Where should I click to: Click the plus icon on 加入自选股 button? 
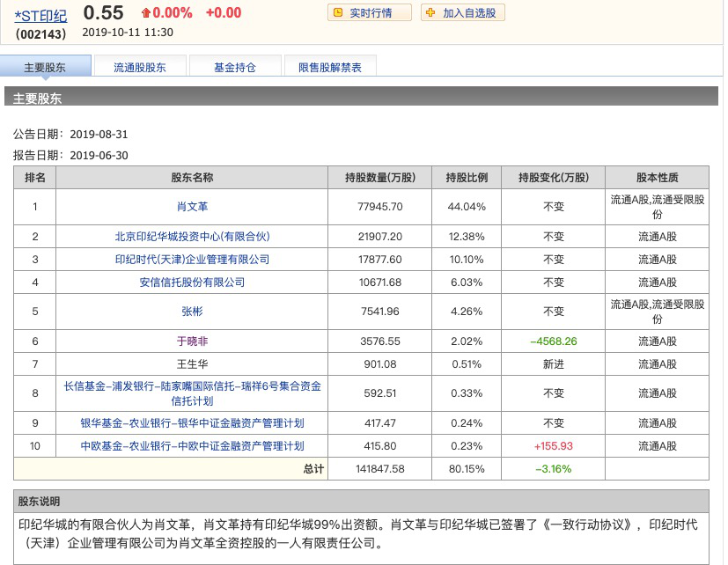coord(430,12)
